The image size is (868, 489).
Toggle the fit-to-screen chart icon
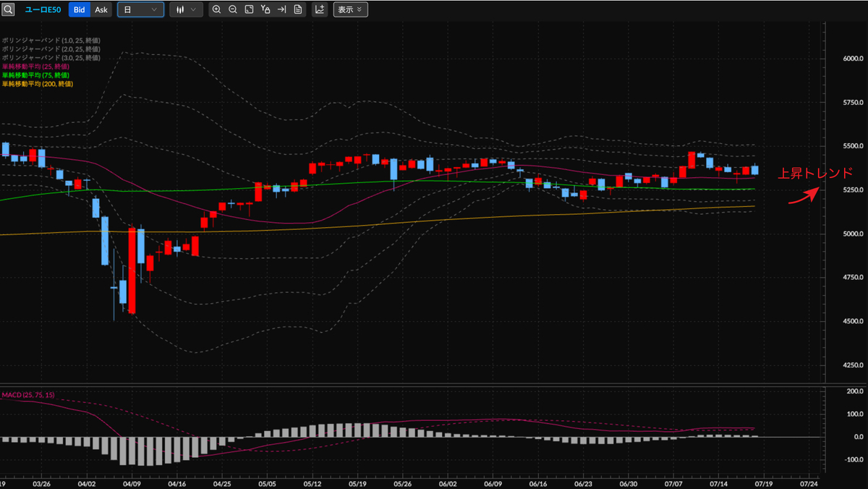[x=249, y=10]
